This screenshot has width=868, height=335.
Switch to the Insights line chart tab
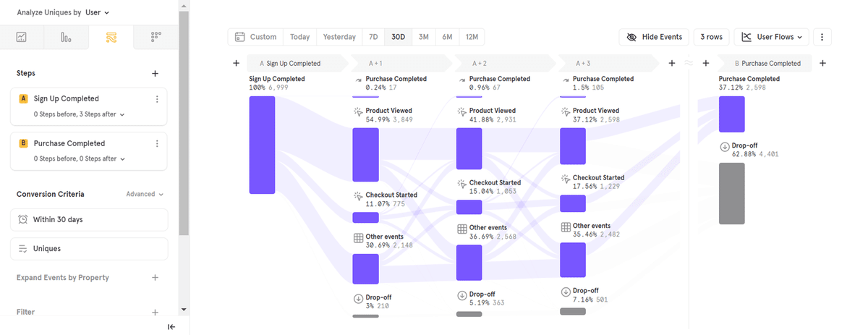coord(22,37)
